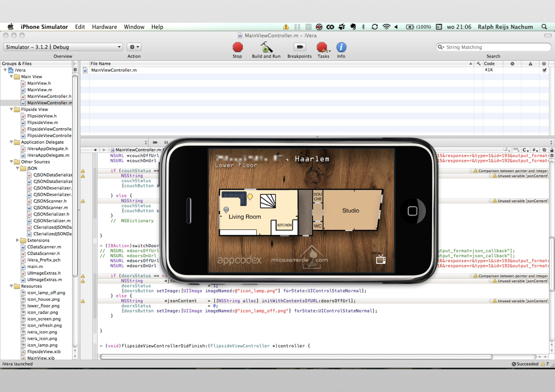Collapse the iVera project group
This screenshot has height=392, width=555.
pyautogui.click(x=5, y=70)
